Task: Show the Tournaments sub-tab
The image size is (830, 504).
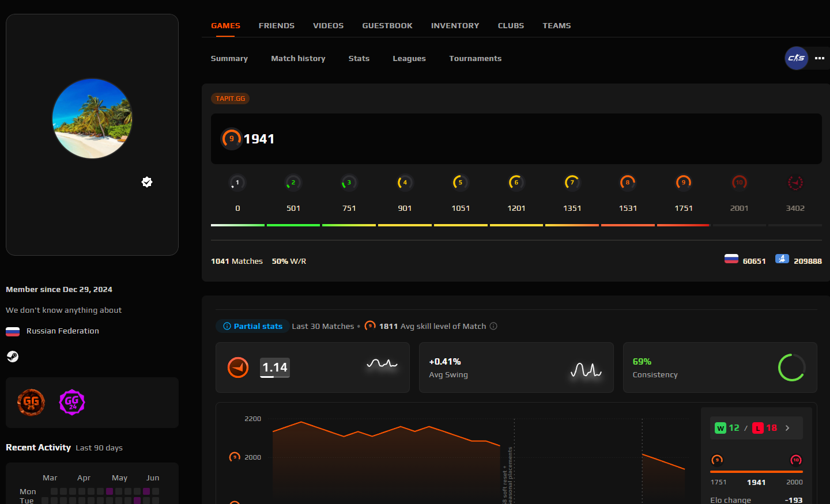Action: [475, 58]
